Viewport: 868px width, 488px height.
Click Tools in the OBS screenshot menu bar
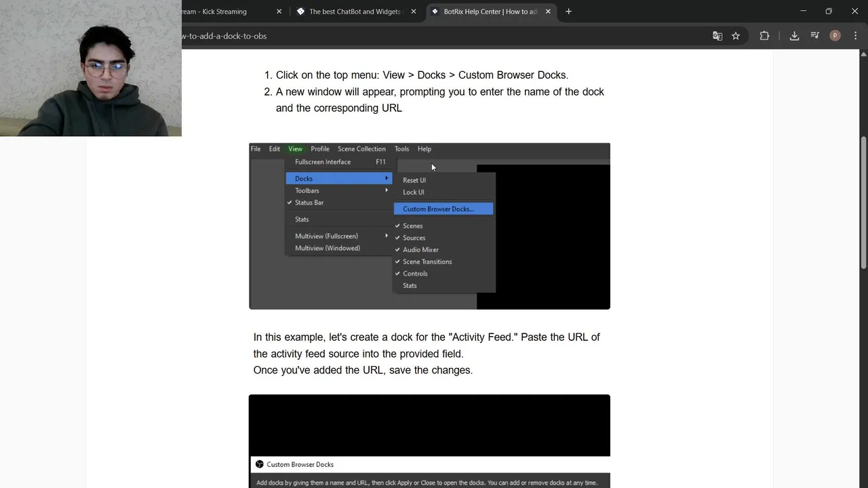coord(401,149)
